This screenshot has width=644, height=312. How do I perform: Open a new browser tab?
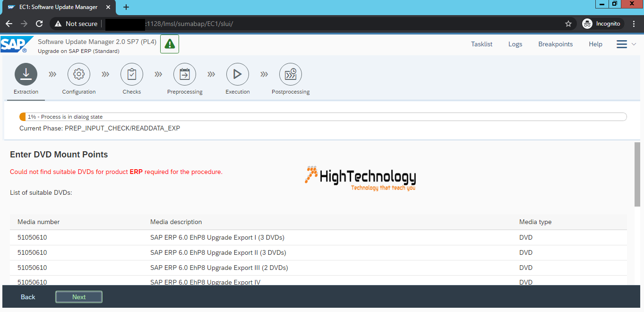click(x=126, y=7)
